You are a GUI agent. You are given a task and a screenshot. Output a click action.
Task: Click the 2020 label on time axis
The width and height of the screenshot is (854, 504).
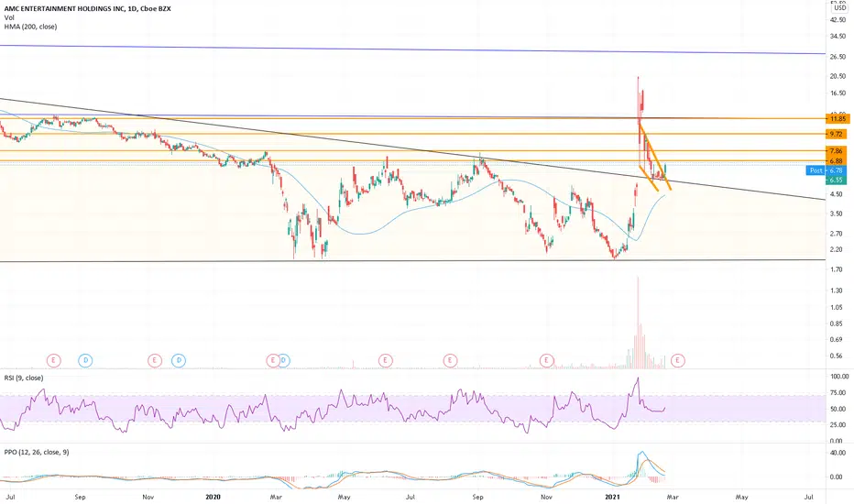click(213, 497)
